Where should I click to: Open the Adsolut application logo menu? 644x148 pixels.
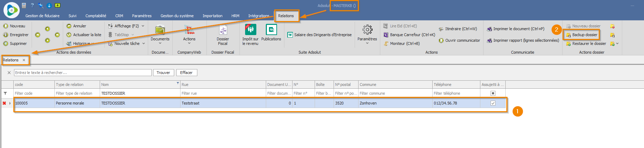click(x=11, y=10)
